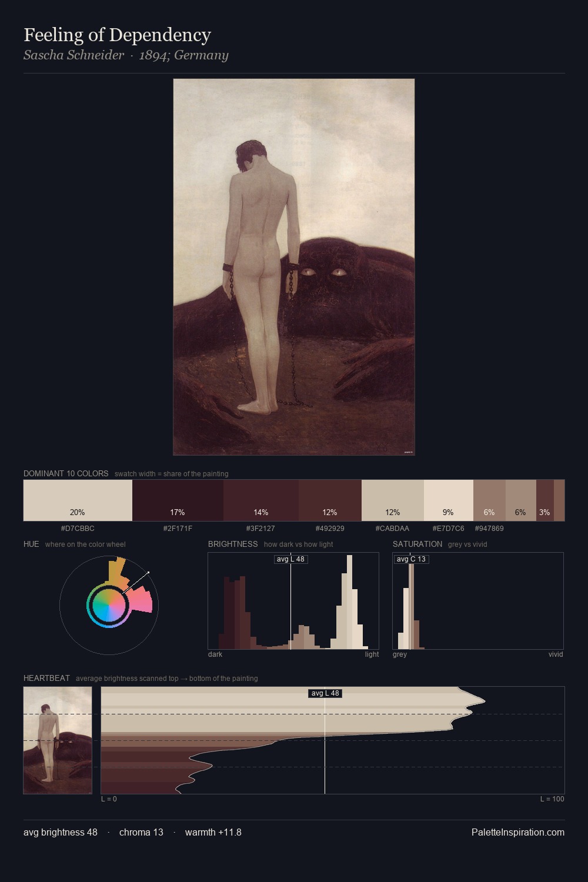Click the DOMINANT 10 COLORS heading
This screenshot has height=882, width=588.
click(x=66, y=473)
